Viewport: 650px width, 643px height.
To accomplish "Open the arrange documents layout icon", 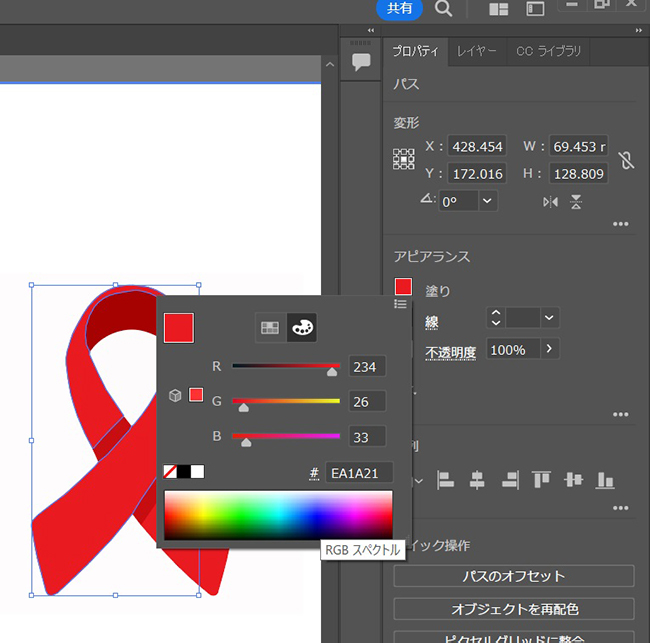I will pyautogui.click(x=498, y=9).
